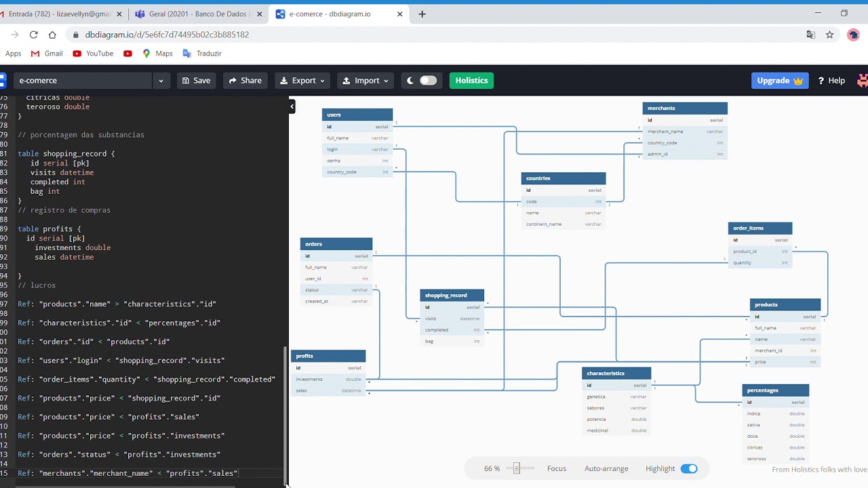Close the e-comerce dbdiagram tab
This screenshot has width=868, height=488.
click(x=399, y=14)
